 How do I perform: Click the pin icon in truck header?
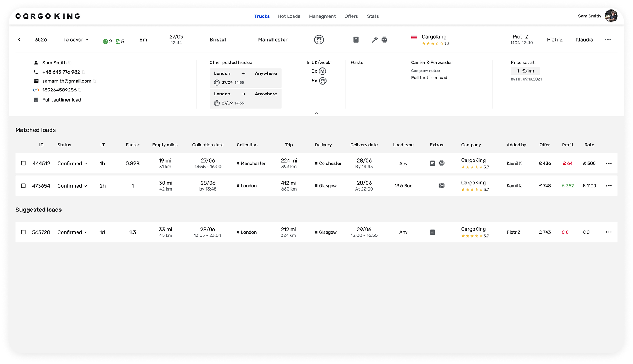coord(375,40)
